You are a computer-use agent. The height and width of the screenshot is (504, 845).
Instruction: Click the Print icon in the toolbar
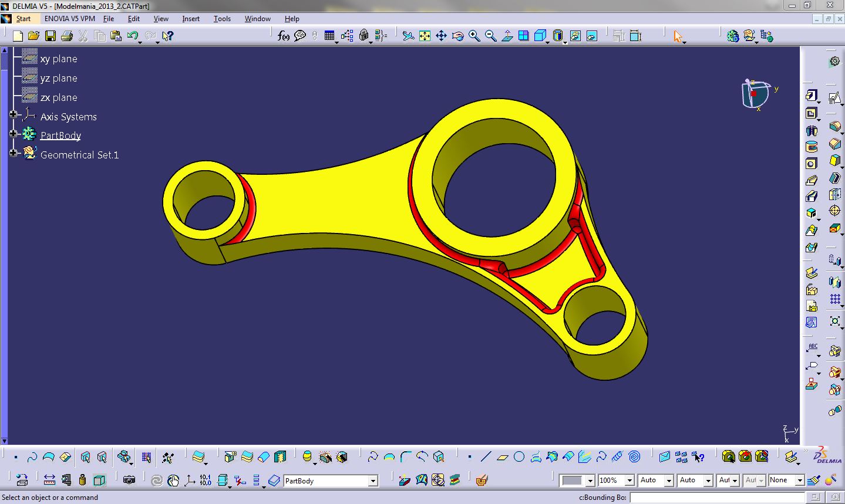pyautogui.click(x=66, y=36)
